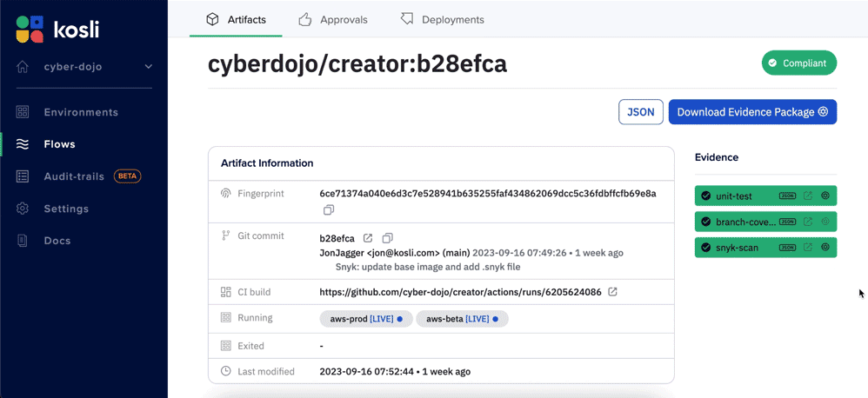This screenshot has height=398, width=868.
Task: Click the Last modified date 2023-09-16 07:52:44
Action: tap(366, 371)
